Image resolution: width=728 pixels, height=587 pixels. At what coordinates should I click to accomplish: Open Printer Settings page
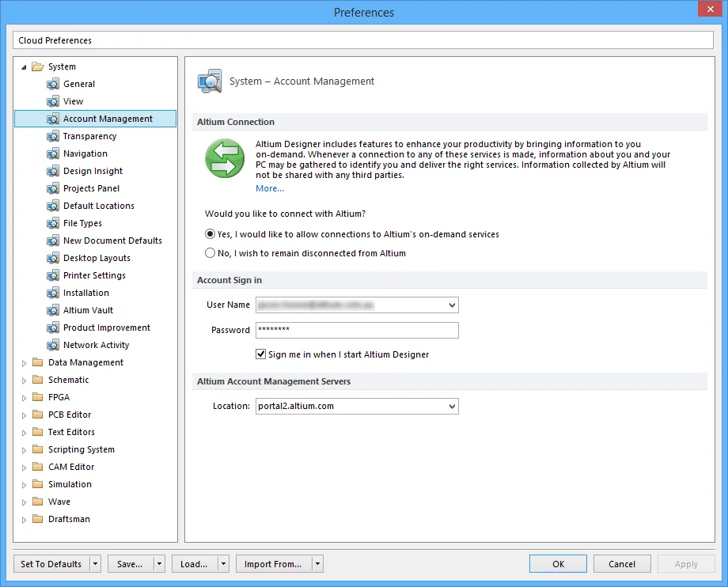(94, 275)
